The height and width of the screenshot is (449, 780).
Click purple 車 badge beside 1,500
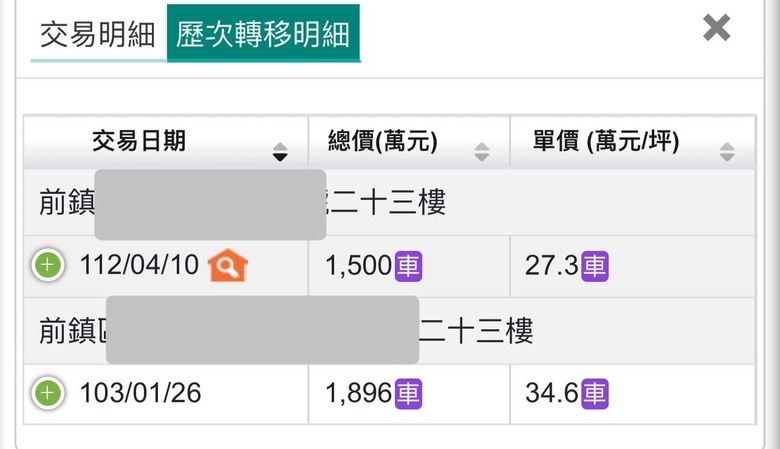[x=408, y=266]
